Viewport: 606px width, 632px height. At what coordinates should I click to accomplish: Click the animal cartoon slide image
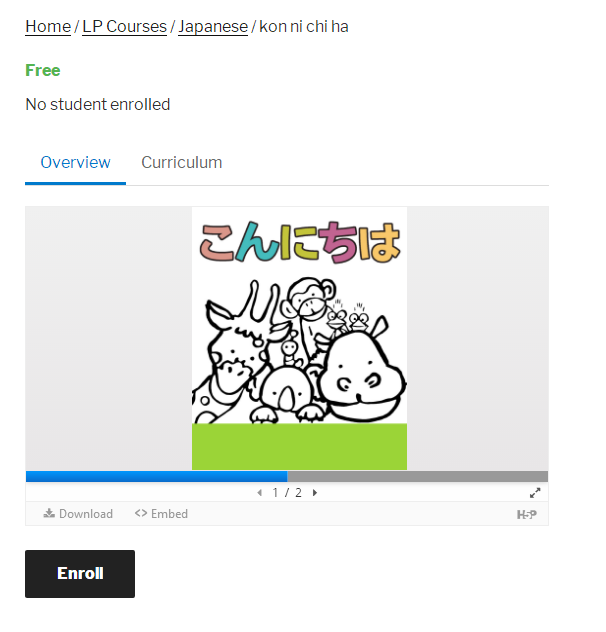(x=299, y=350)
